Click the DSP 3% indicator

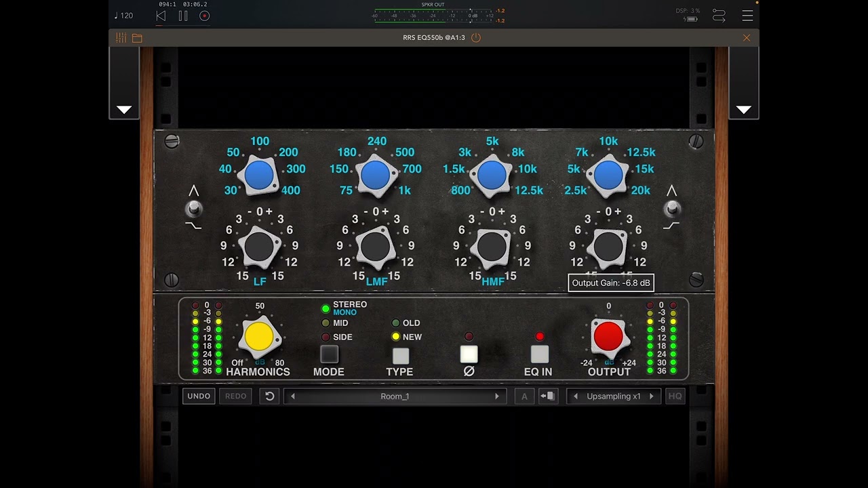click(x=688, y=11)
